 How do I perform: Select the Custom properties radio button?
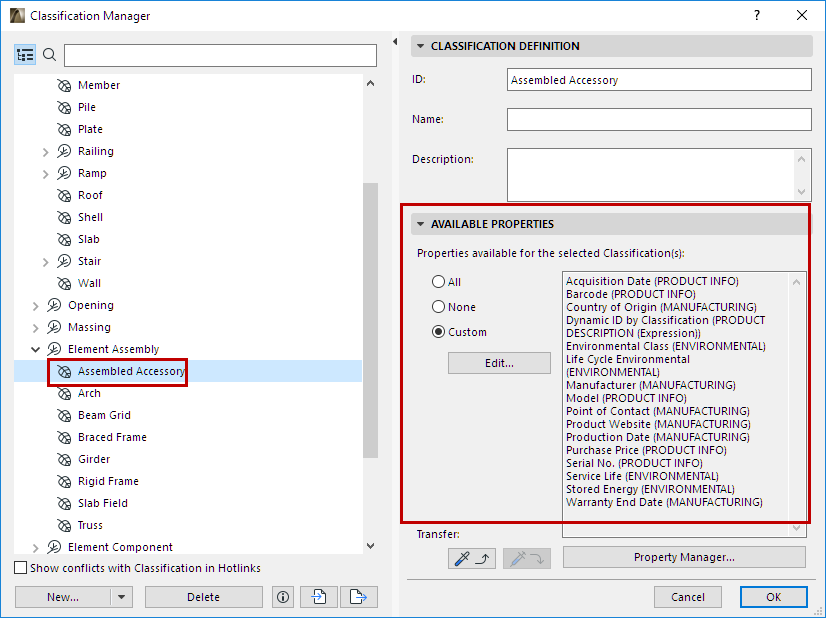click(438, 331)
